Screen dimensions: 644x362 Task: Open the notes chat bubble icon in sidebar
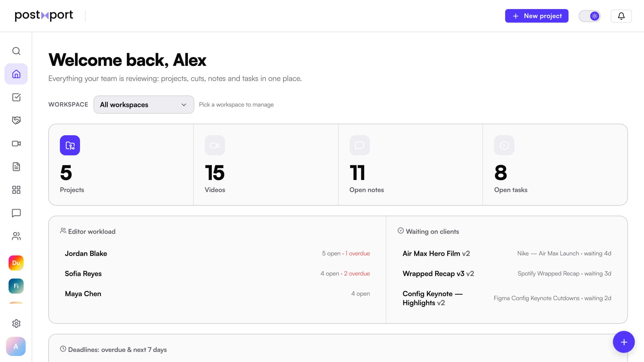[x=16, y=213]
